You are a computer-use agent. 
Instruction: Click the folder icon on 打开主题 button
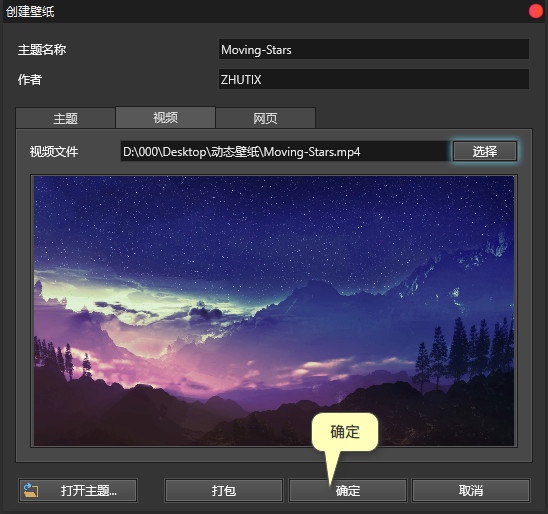[31, 490]
